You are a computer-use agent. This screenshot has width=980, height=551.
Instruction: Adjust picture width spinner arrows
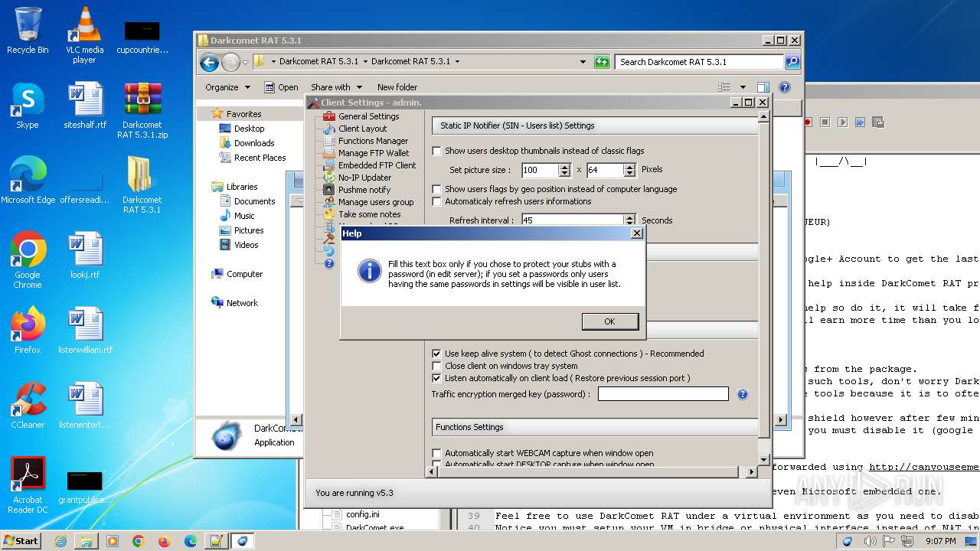tap(565, 170)
